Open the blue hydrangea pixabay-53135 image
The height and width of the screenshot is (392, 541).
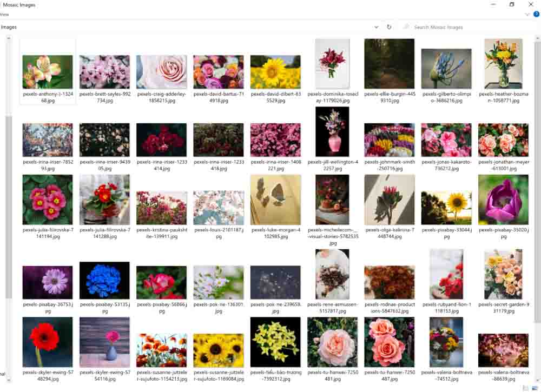click(104, 280)
